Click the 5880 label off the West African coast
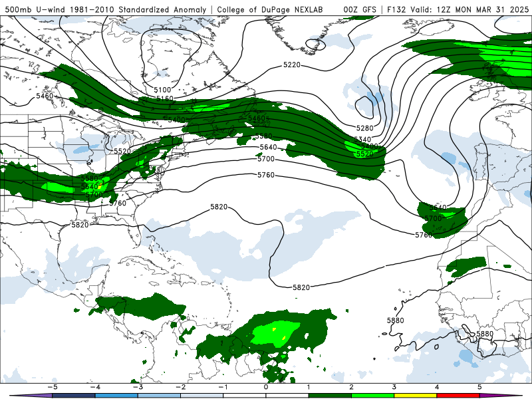Image resolution: width=532 pixels, height=399 pixels. point(396,321)
